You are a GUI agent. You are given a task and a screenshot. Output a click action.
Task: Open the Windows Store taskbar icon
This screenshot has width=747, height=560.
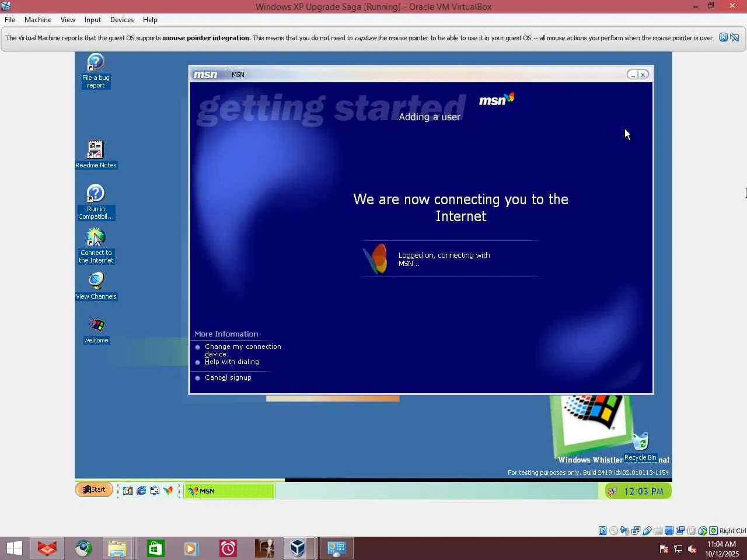coord(155,548)
